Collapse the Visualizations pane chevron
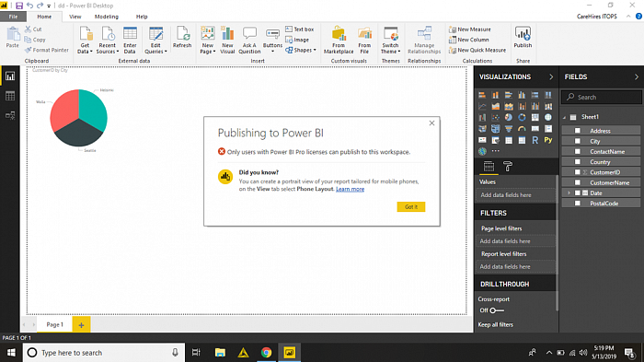The image size is (644, 362). 551,77
